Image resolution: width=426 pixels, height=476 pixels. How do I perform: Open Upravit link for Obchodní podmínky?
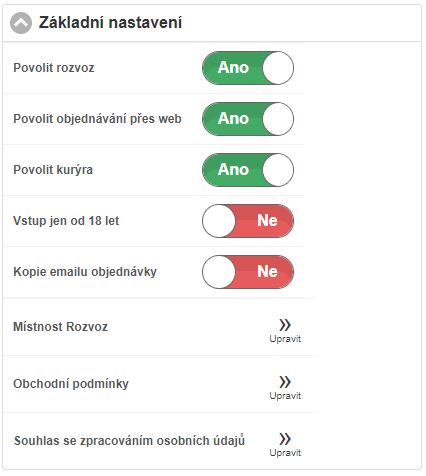pyautogui.click(x=285, y=396)
